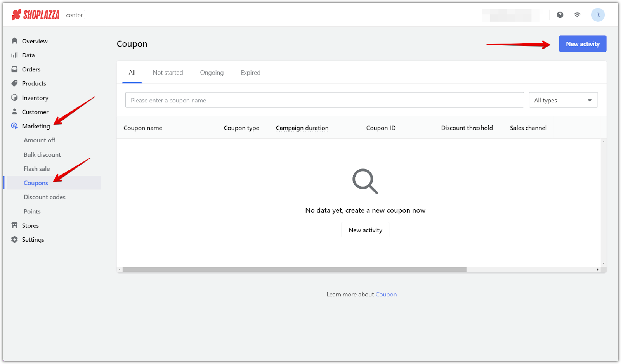
Task: Switch to the Not started tab
Action: (x=168, y=72)
